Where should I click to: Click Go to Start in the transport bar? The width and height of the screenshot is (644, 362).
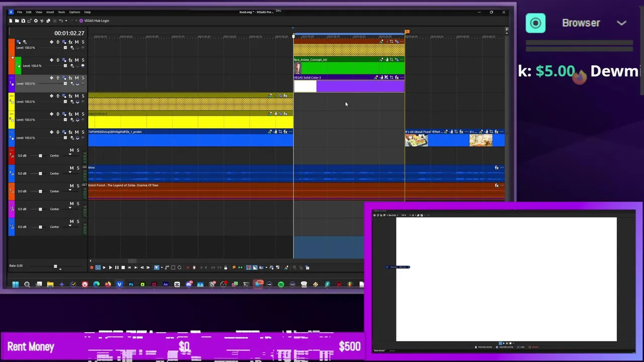click(129, 267)
